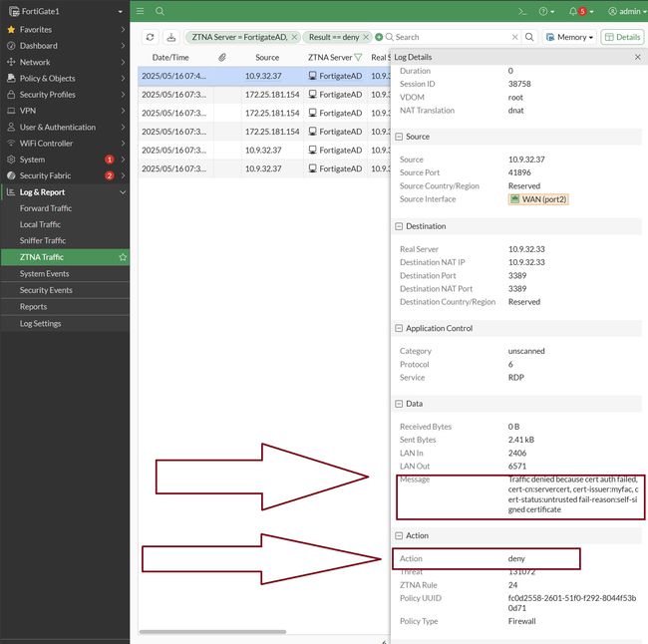Screen dimensions: 648x644
Task: Run the search with the magnifier button
Action: pos(529,37)
